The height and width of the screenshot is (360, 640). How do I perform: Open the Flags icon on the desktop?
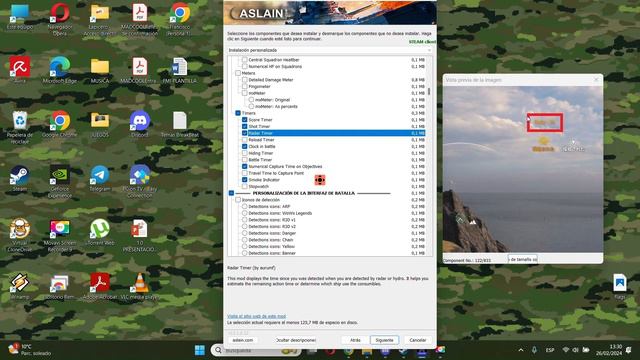620,287
